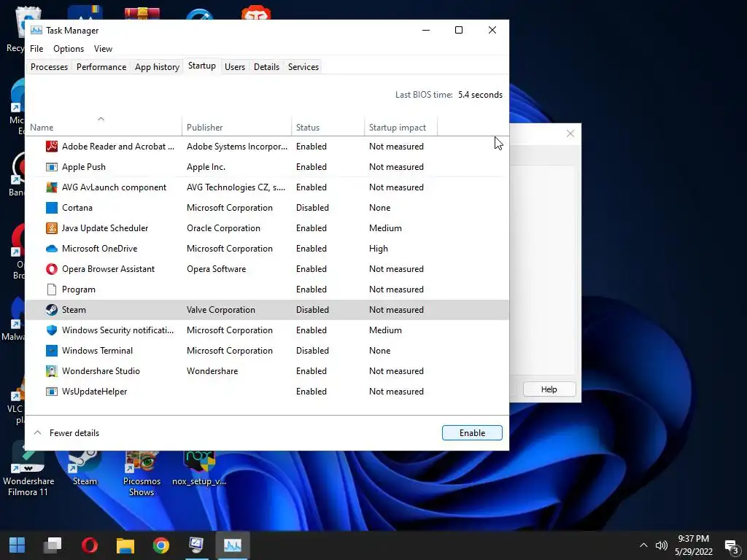Open Wondershare Filmora 11 desktop shortcut

28,470
